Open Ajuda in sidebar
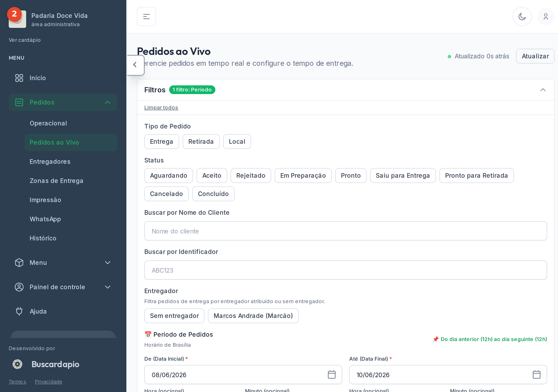The width and height of the screenshot is (558, 392). (63, 311)
